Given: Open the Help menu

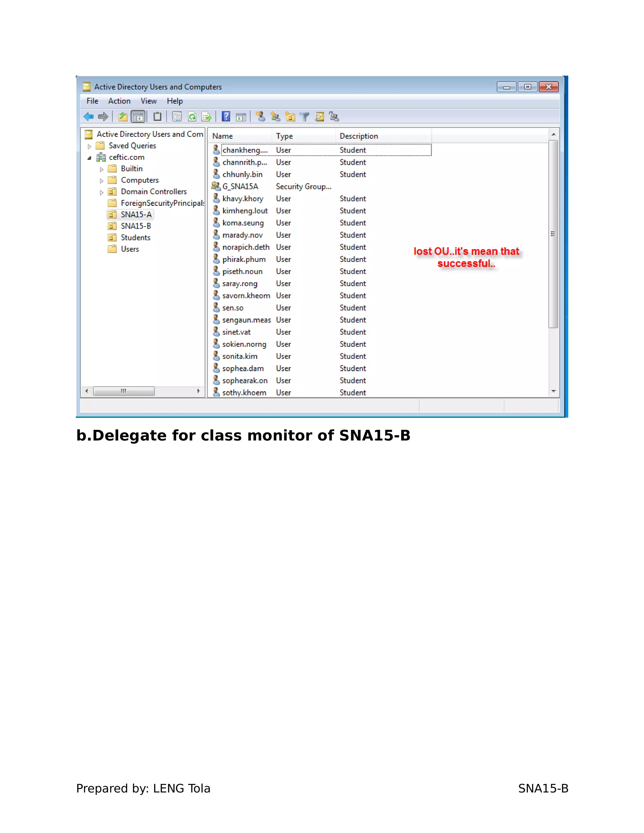Looking at the screenshot, I should (x=175, y=101).
